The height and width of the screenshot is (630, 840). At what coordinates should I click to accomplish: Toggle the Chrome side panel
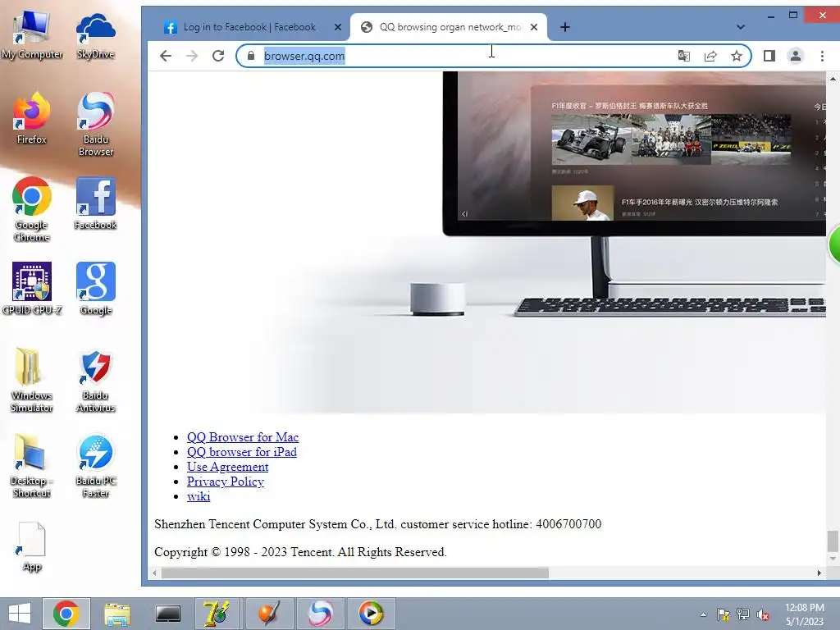[x=769, y=56]
